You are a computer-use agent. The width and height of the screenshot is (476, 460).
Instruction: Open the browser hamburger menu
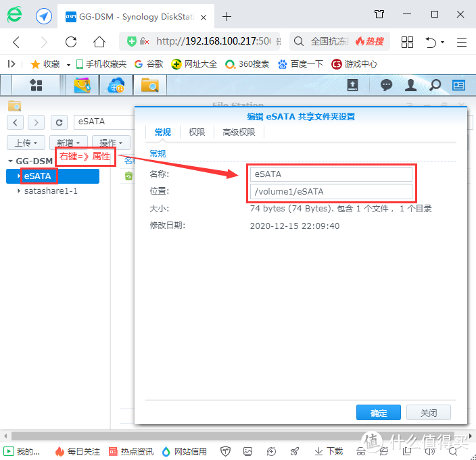pyautogui.click(x=461, y=42)
